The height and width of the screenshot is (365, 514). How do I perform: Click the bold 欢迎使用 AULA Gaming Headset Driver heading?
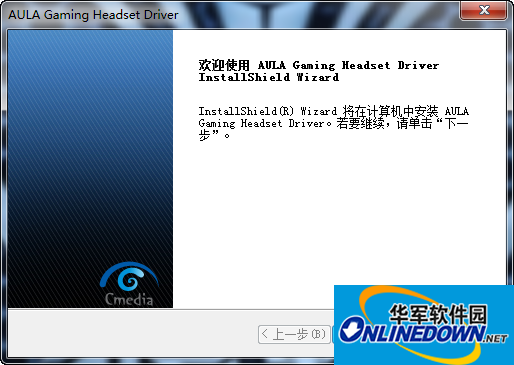319,71
